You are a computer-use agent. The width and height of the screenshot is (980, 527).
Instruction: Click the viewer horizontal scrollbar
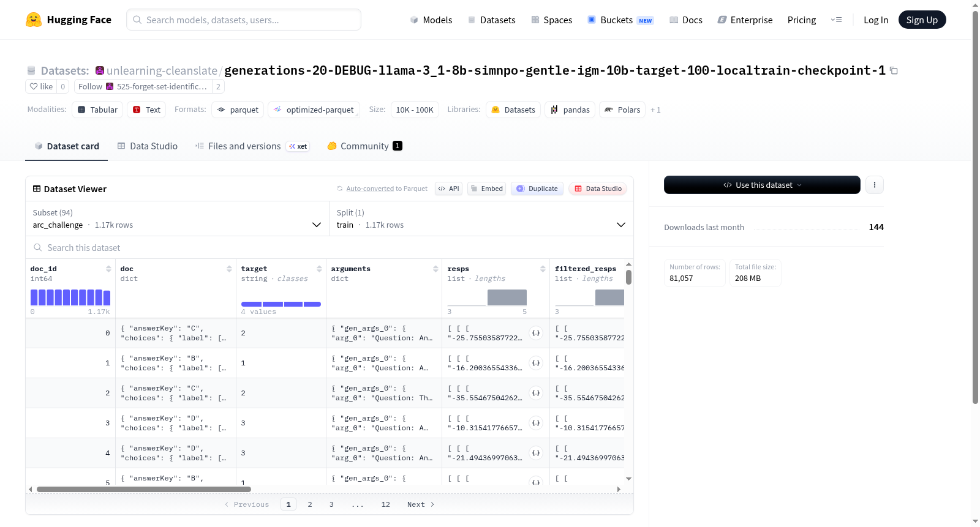144,490
